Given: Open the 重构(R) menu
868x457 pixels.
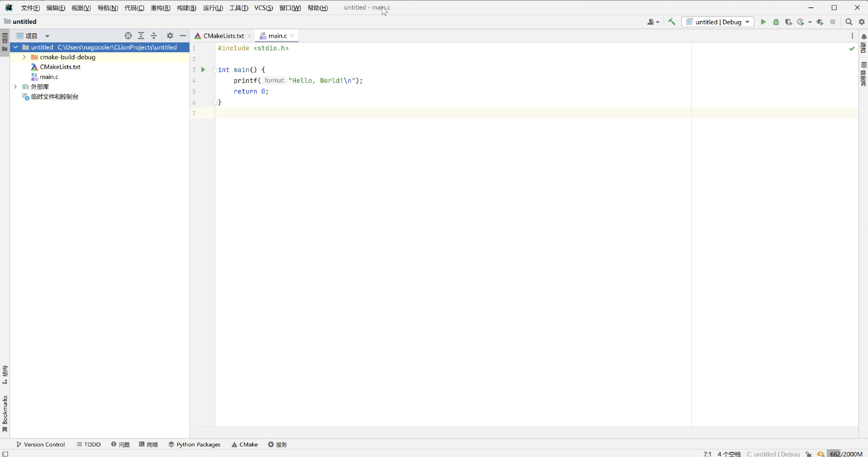Looking at the screenshot, I should (x=160, y=8).
